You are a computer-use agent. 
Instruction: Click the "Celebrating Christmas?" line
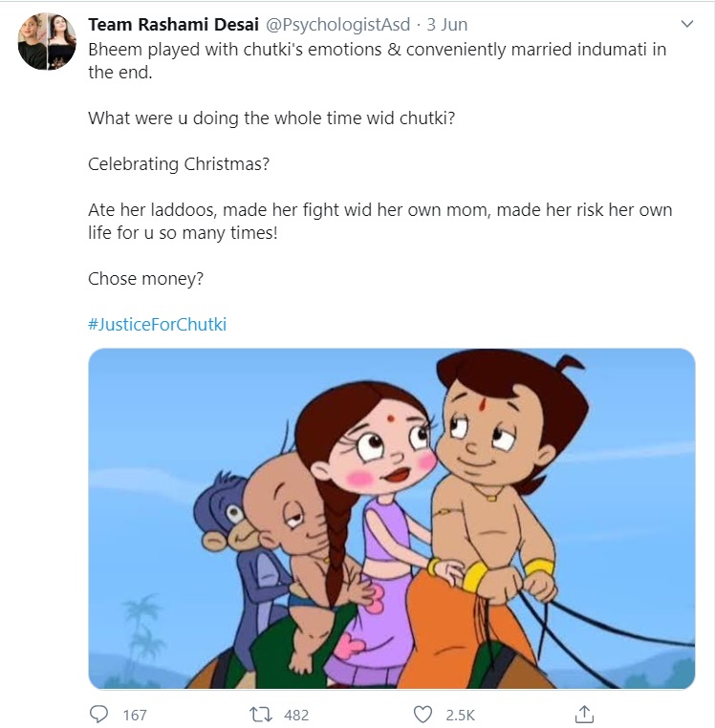coord(179,163)
